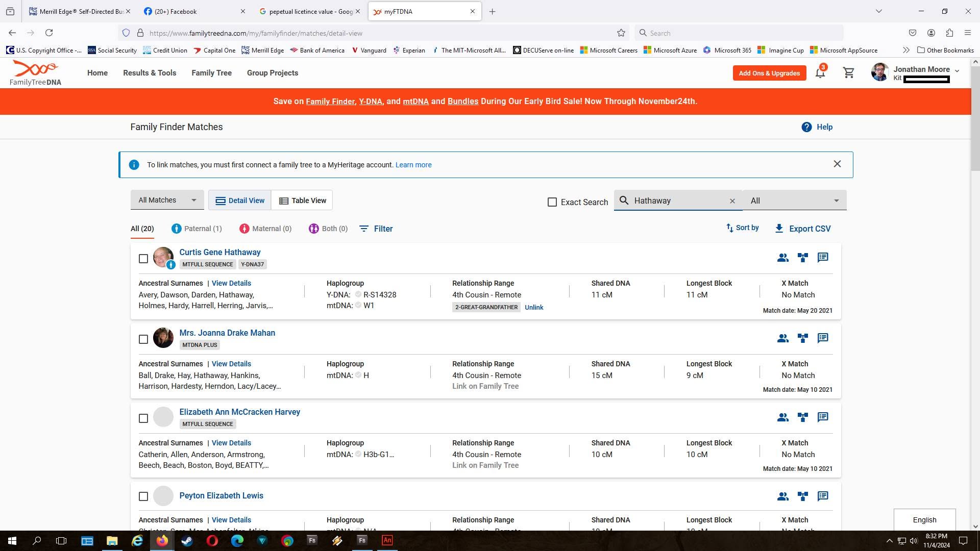Screen dimensions: 980x551
Task: Switch to Table View
Action: tap(302, 201)
